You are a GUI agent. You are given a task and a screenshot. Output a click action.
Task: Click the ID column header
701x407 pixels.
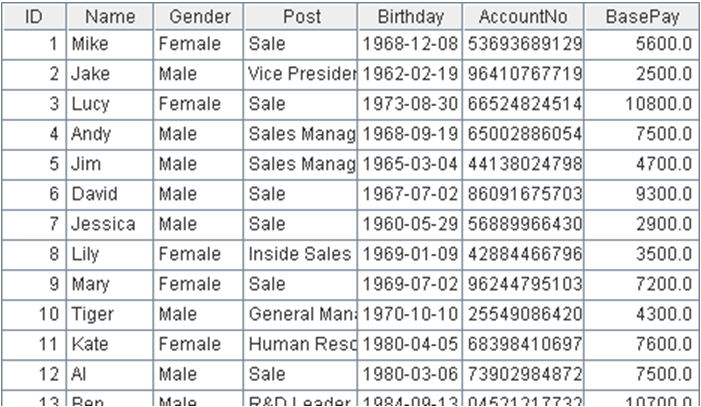click(33, 17)
